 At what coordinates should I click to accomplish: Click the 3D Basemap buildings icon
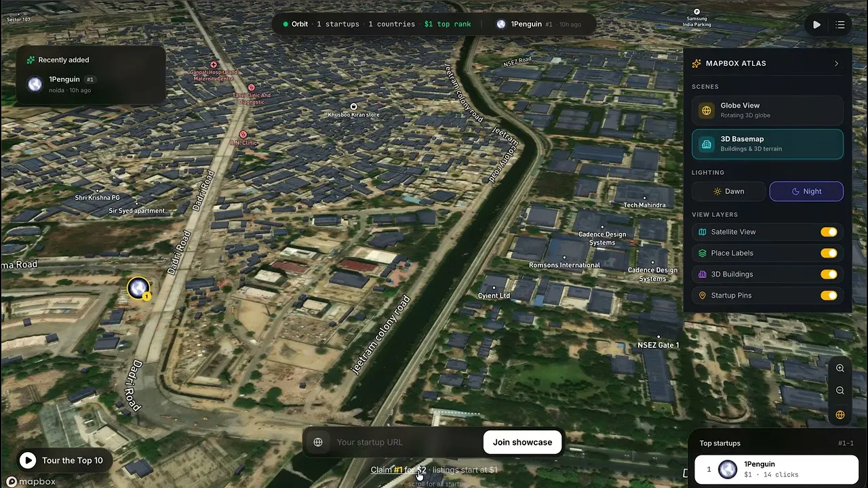[707, 144]
